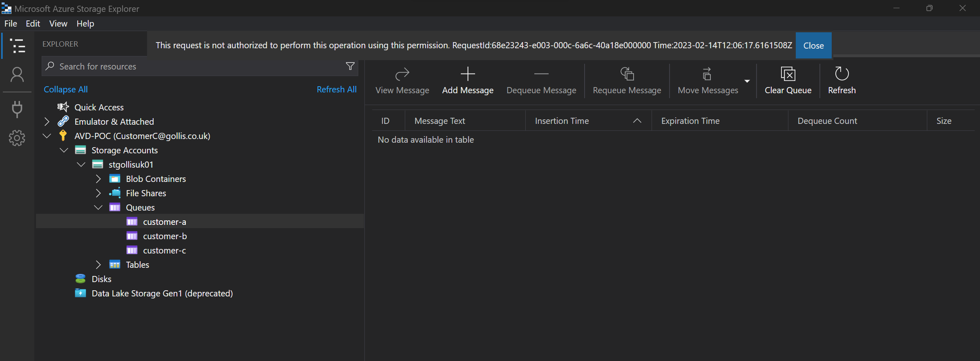Click the Refresh All link
Image resolution: width=980 pixels, height=361 pixels.
point(337,89)
